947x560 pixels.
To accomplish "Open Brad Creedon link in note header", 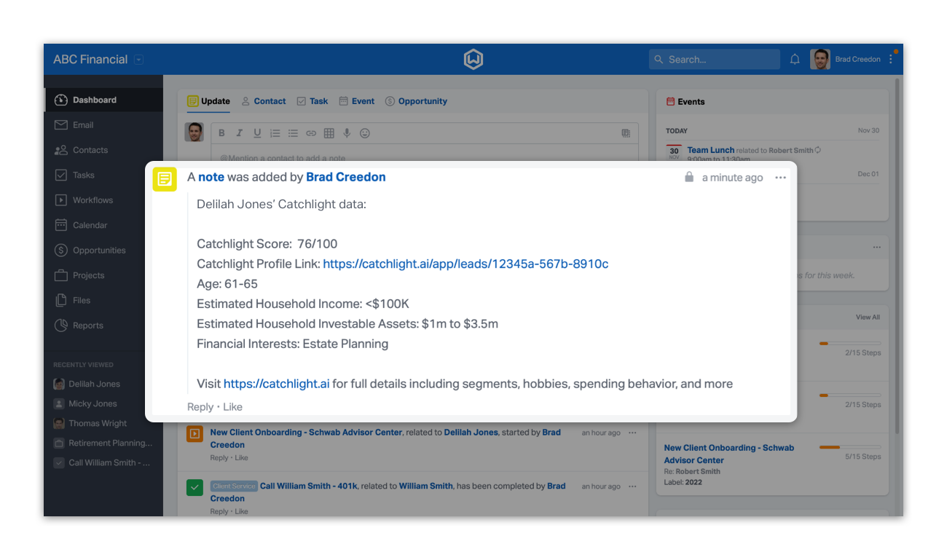I will point(346,177).
